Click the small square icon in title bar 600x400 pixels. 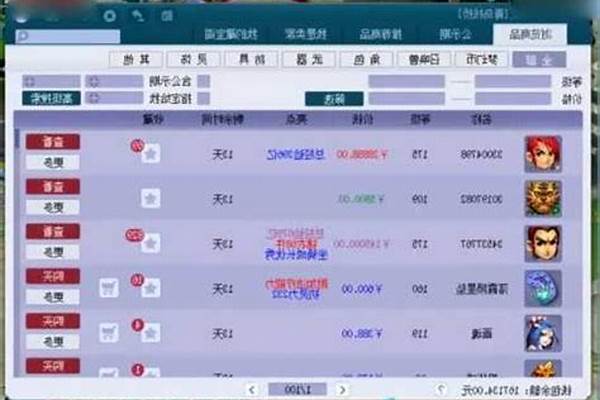coord(167,16)
